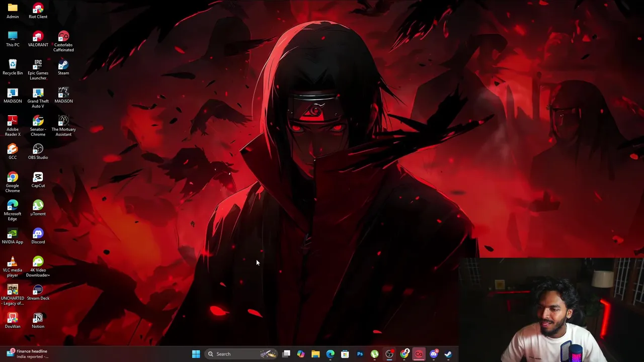
Task: Switch to OBS Studio in the taskbar
Action: pyautogui.click(x=389, y=354)
